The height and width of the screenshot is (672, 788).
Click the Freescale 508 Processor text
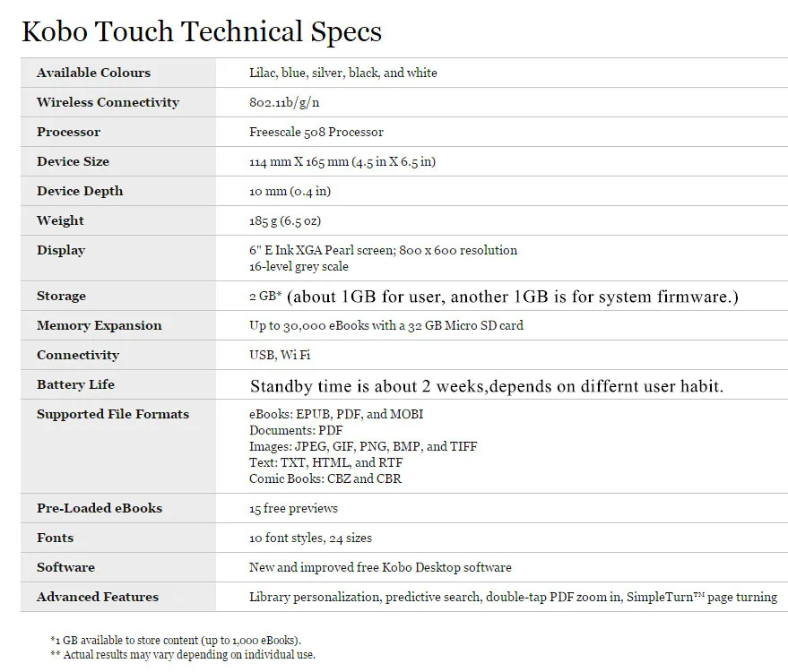pyautogui.click(x=316, y=132)
